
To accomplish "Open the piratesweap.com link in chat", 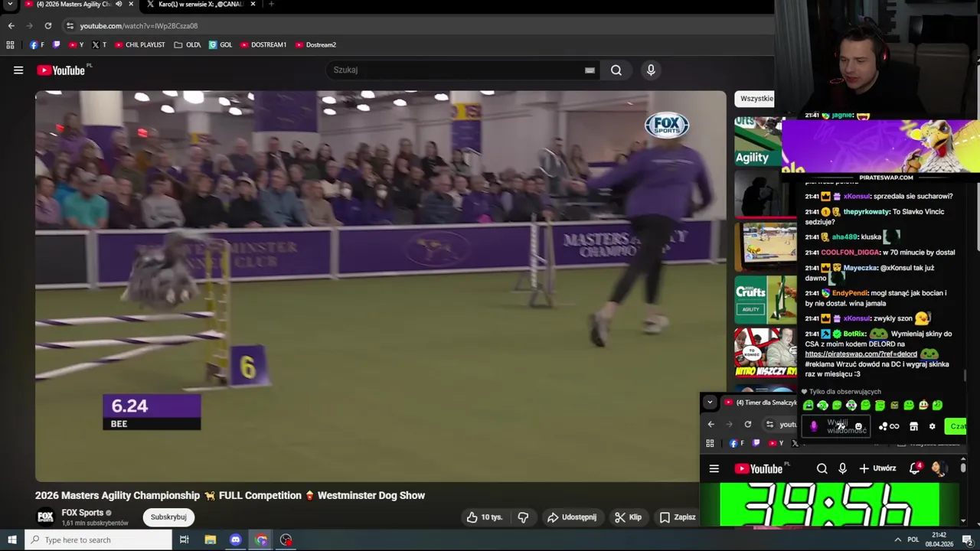I will tap(861, 354).
